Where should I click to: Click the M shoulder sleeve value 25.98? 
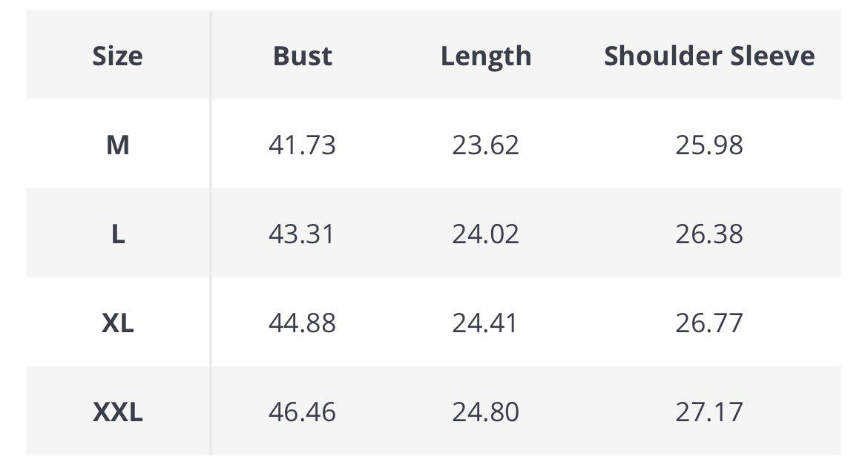tap(709, 145)
